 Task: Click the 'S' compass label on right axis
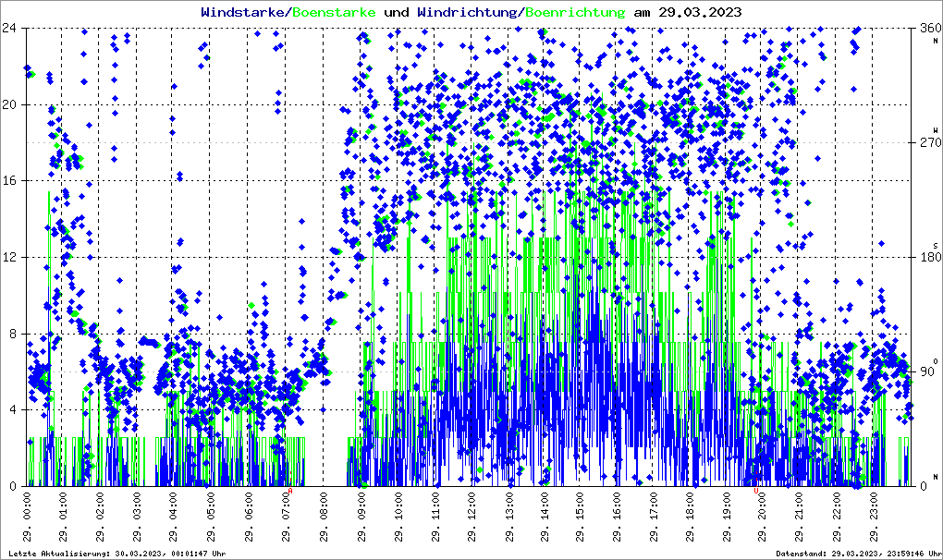(936, 246)
